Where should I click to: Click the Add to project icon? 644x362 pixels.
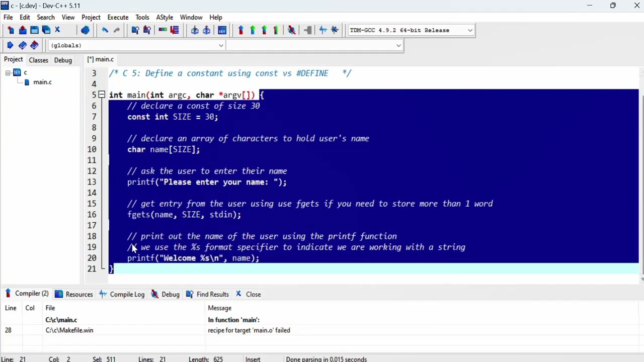pos(195,30)
